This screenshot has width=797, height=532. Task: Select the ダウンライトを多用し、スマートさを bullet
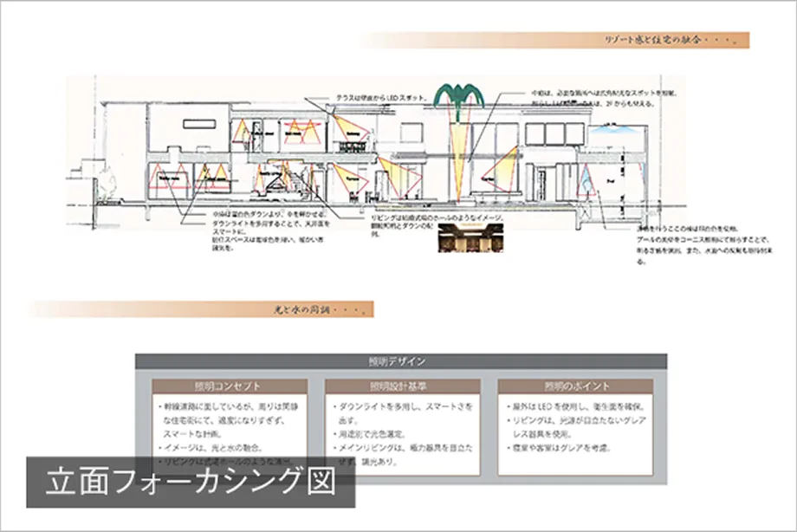coord(406,406)
